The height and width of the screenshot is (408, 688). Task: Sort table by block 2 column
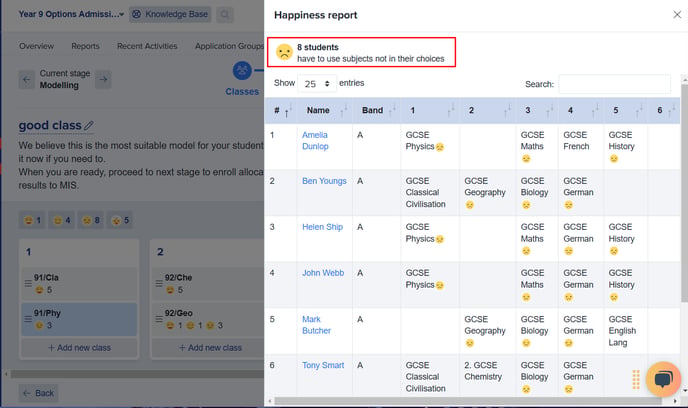click(488, 111)
